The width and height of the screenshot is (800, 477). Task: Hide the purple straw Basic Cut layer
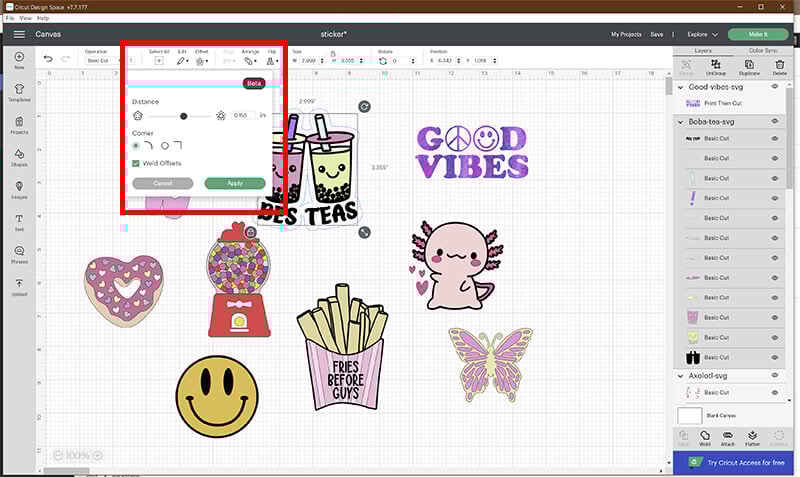(x=774, y=198)
